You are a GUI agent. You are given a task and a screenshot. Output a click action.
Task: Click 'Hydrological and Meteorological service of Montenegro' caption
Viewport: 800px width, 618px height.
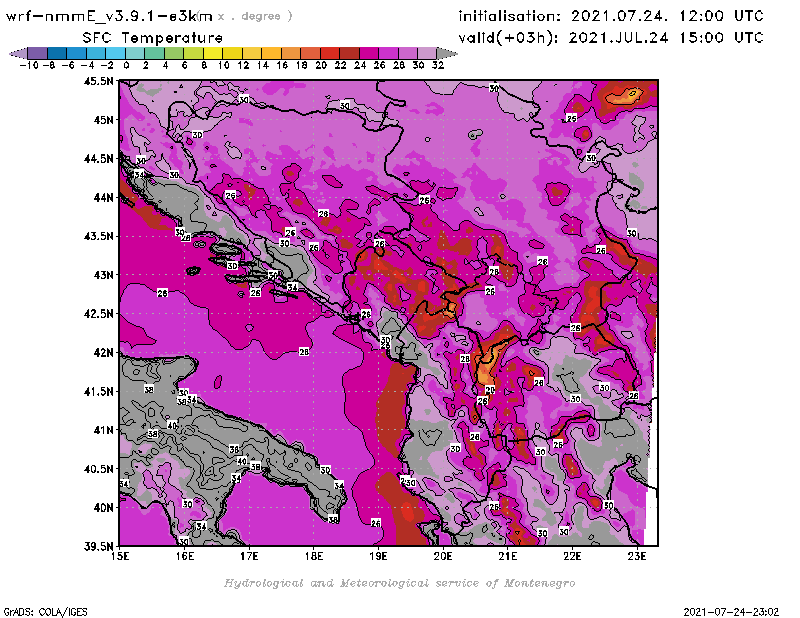pos(399,583)
